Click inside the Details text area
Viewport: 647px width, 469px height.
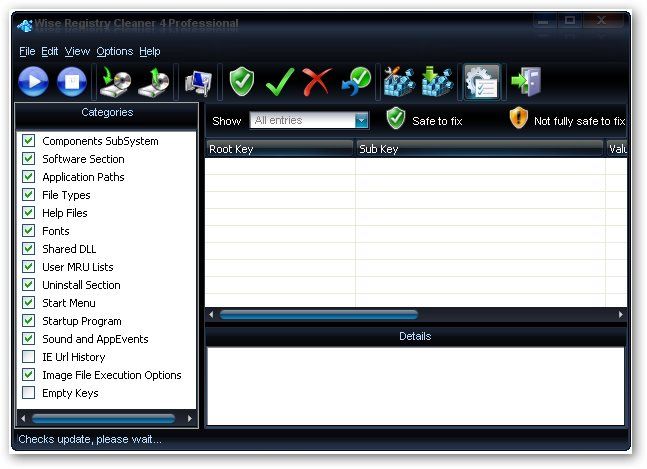(x=416, y=386)
